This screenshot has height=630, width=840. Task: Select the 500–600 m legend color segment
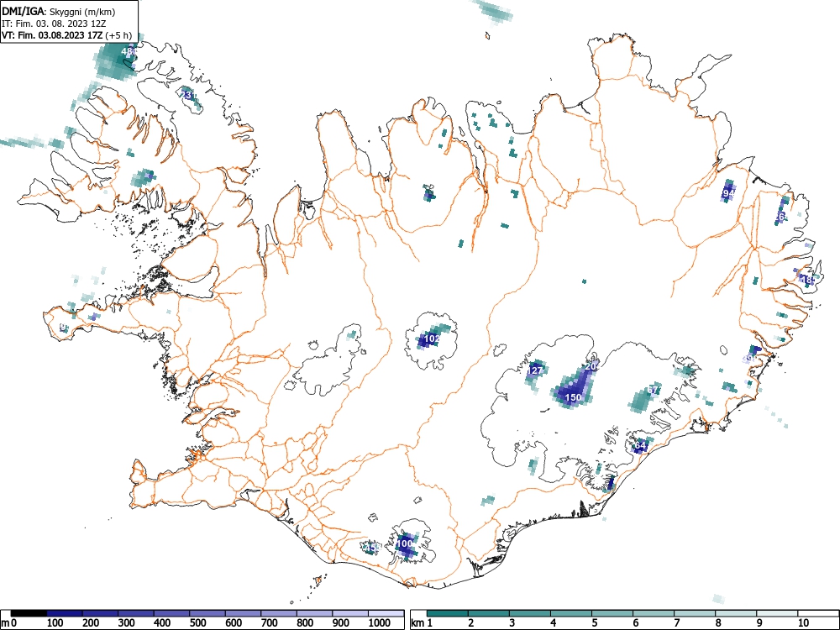click(x=207, y=613)
